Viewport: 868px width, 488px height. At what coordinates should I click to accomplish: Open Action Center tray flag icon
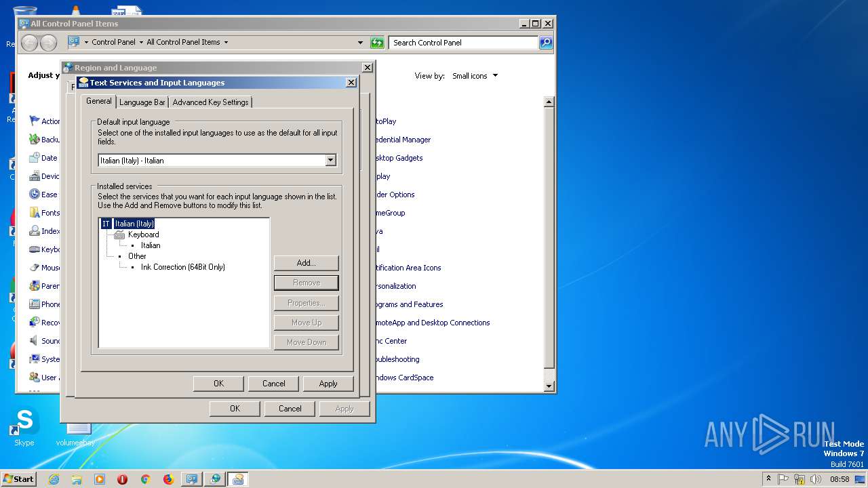coord(784,479)
